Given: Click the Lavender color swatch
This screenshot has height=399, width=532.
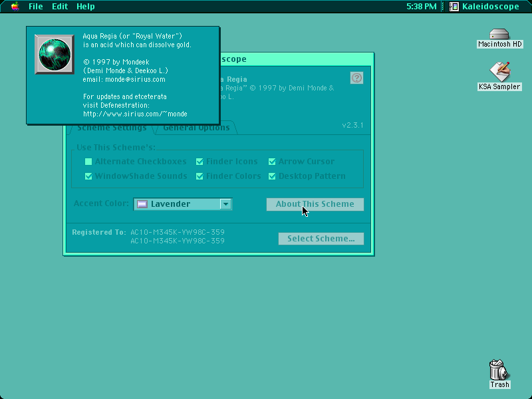Looking at the screenshot, I should pos(142,204).
